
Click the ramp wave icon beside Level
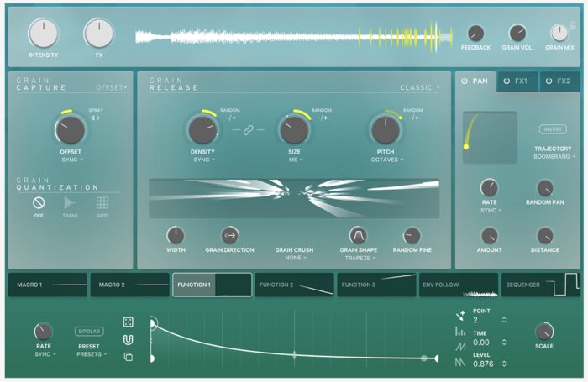[x=460, y=347]
